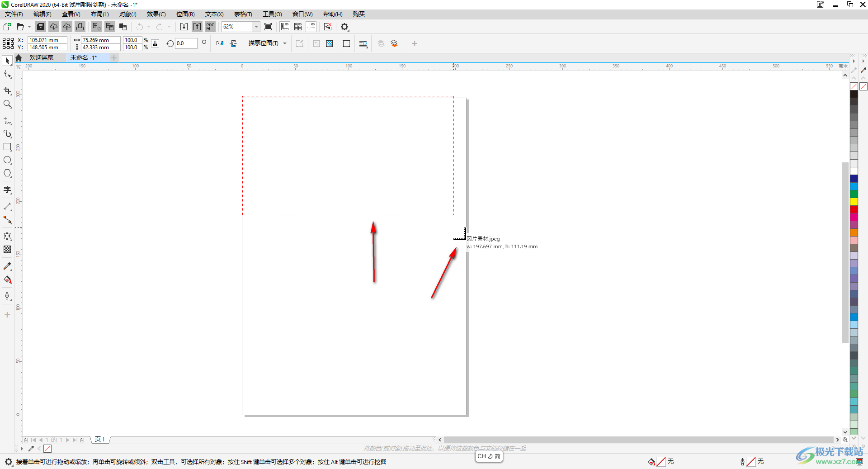Image resolution: width=868 pixels, height=469 pixels.
Task: Add a new document tab with plus
Action: (114, 57)
